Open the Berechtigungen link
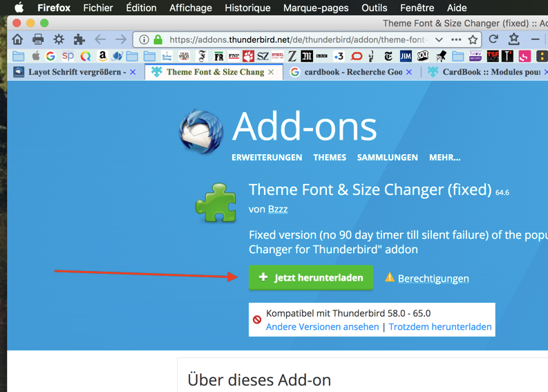The height and width of the screenshot is (392, 548). click(x=433, y=279)
